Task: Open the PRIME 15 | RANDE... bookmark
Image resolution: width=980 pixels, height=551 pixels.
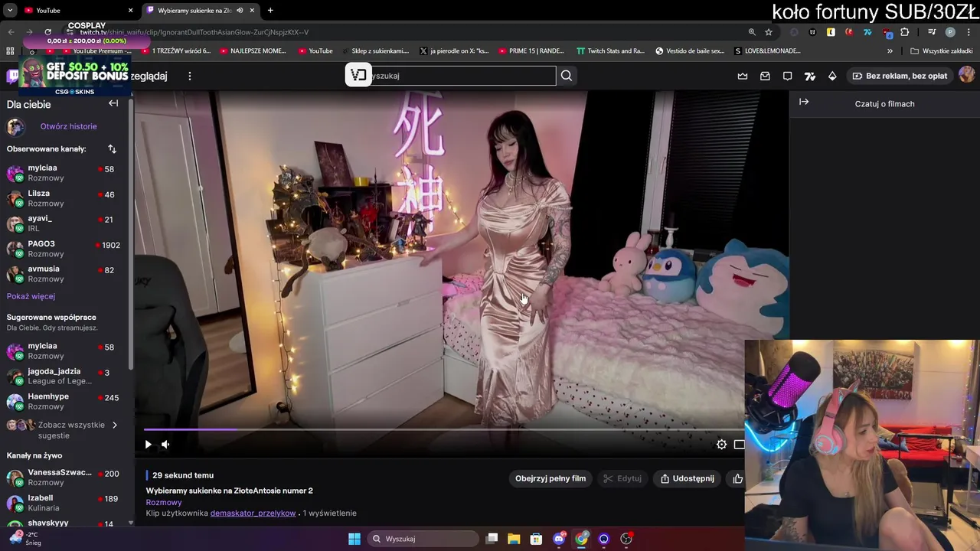Action: [531, 51]
